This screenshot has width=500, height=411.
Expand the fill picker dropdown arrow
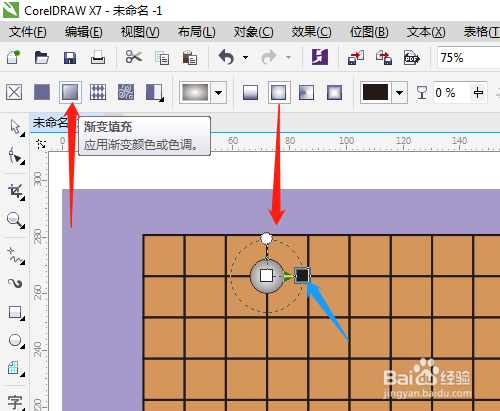click(x=219, y=93)
